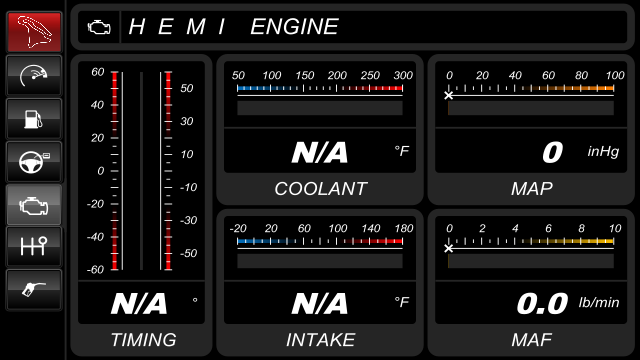Click the X marker on MAP scale

point(449,96)
